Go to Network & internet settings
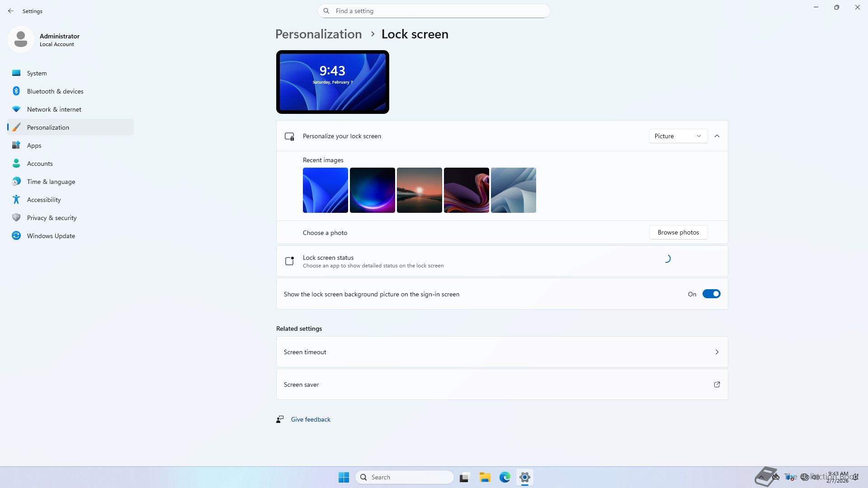The width and height of the screenshot is (868, 488). tap(54, 109)
